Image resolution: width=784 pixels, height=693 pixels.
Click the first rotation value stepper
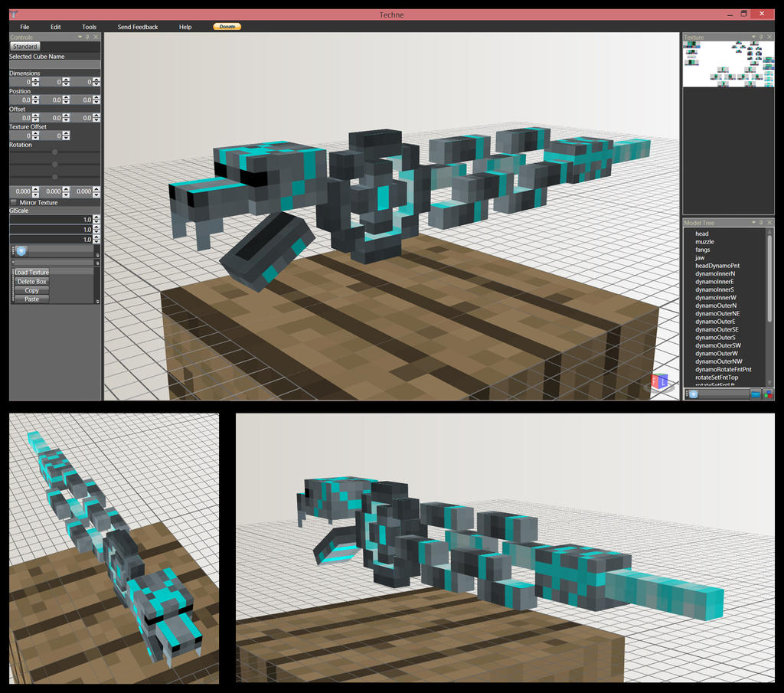click(35, 191)
